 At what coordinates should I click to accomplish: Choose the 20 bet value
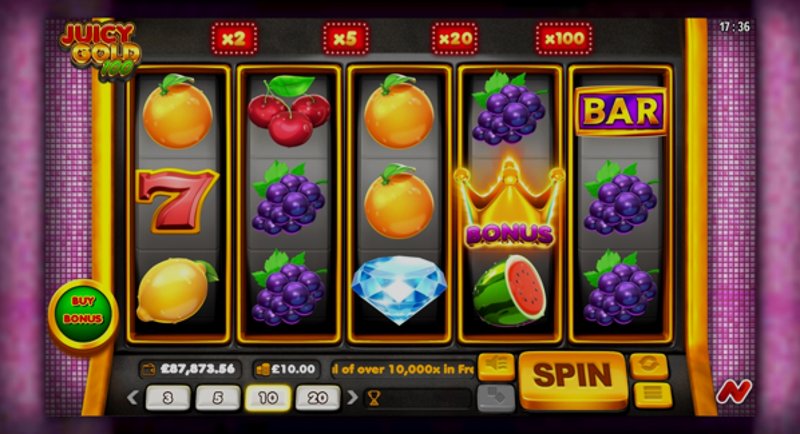point(317,398)
